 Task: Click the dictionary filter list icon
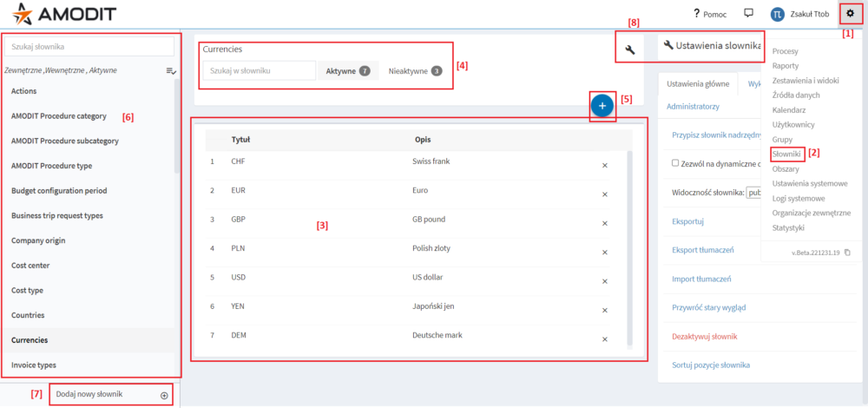coord(171,70)
